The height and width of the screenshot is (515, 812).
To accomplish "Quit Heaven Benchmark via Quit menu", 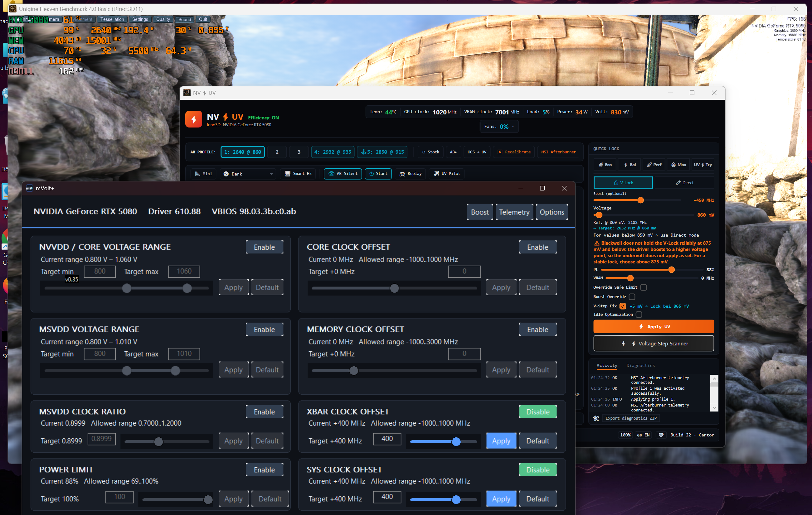I will (x=203, y=19).
